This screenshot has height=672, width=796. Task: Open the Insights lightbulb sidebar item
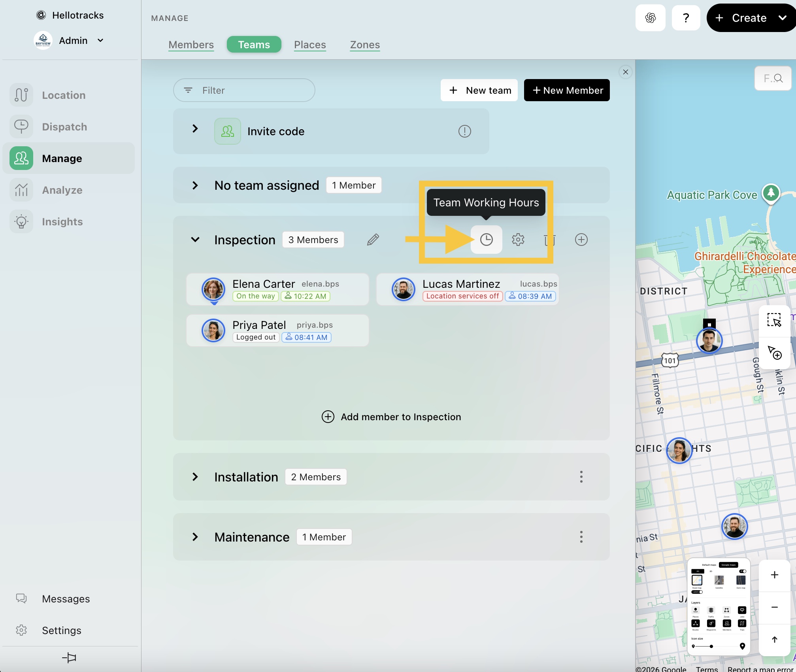click(x=62, y=222)
